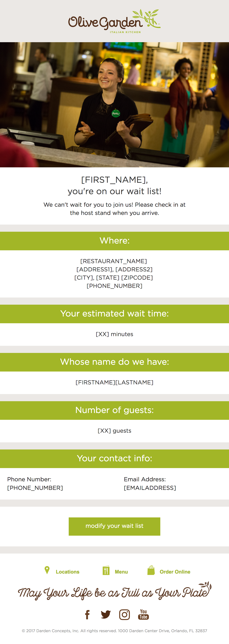229x644 pixels.
Task: Click the Whose name do we have header
Action: tap(114, 362)
